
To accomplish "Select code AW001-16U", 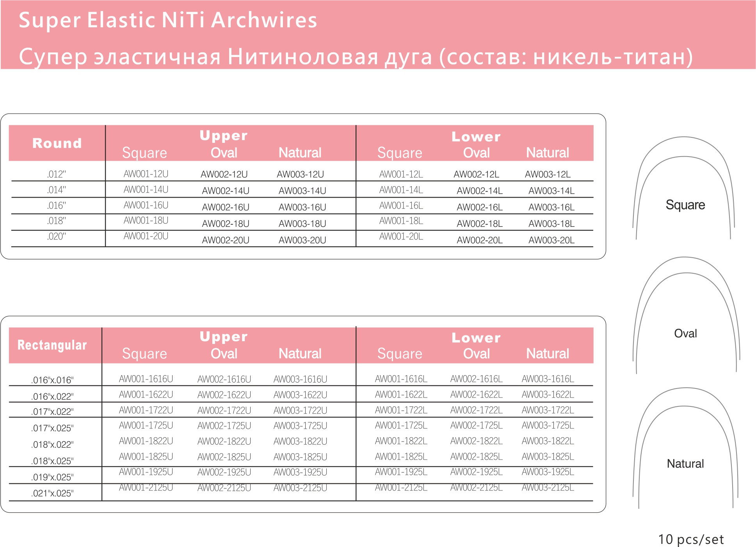I will 146,205.
